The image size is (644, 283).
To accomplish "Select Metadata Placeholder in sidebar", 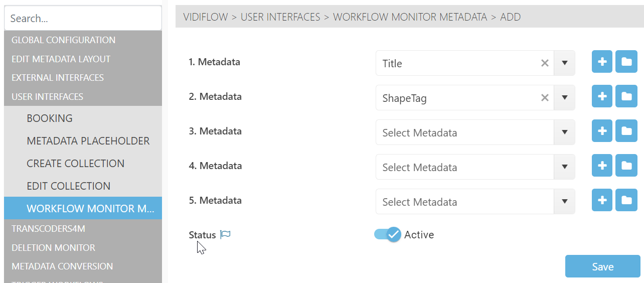I will tap(88, 141).
